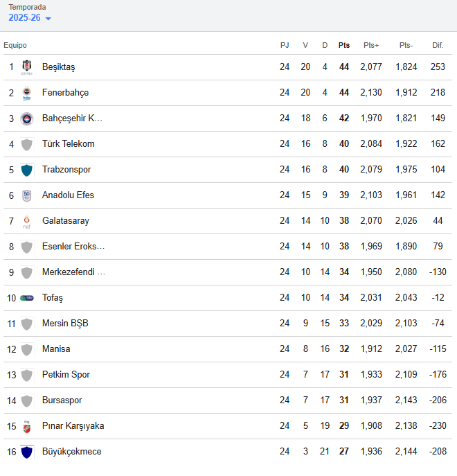Click the Beşiktaş team logo

point(27,67)
